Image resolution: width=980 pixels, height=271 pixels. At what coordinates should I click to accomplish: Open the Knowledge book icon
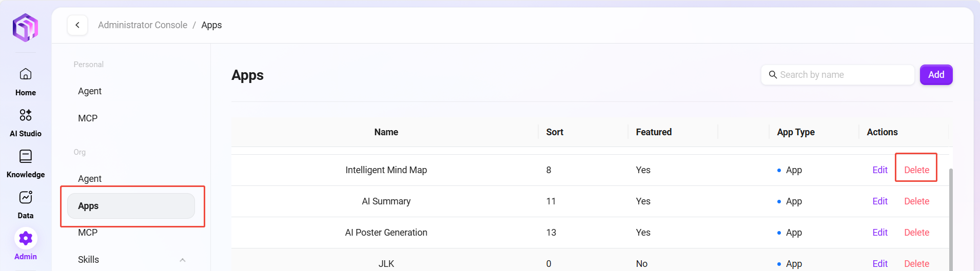coord(26,156)
